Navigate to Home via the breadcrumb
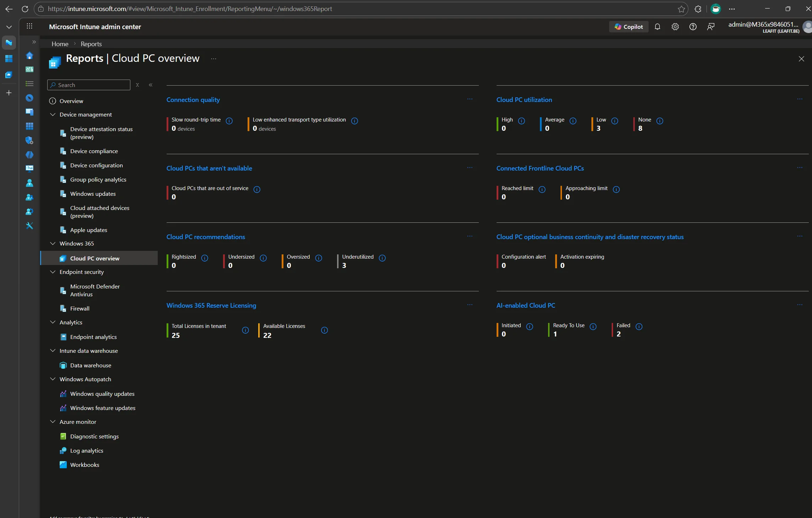The width and height of the screenshot is (812, 518). pyautogui.click(x=60, y=43)
